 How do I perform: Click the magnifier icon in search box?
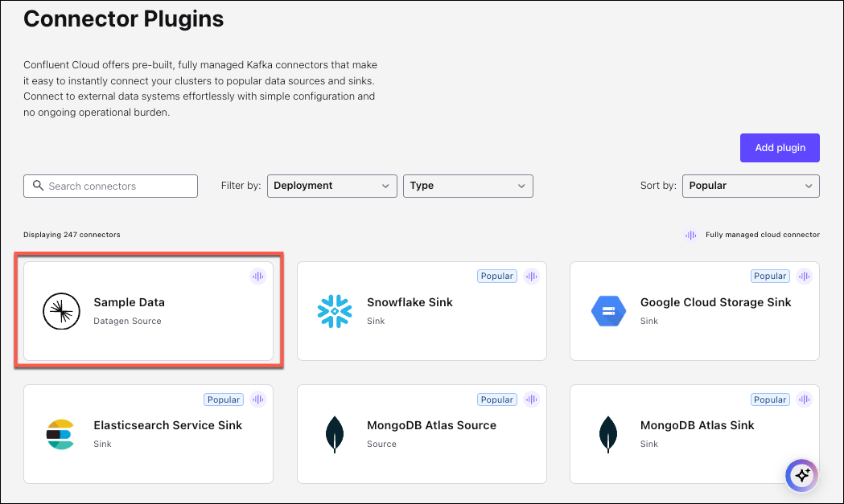(x=38, y=186)
